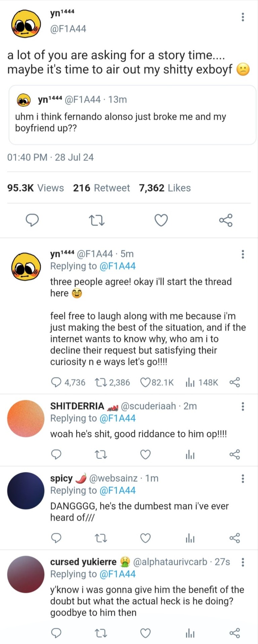View the 216 Retweet list

click(x=101, y=188)
